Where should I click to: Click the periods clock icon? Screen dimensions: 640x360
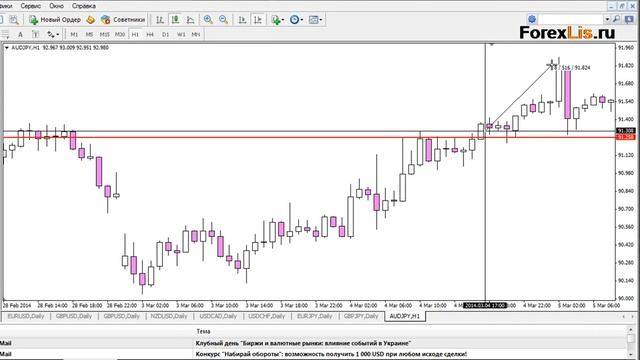click(x=294, y=20)
